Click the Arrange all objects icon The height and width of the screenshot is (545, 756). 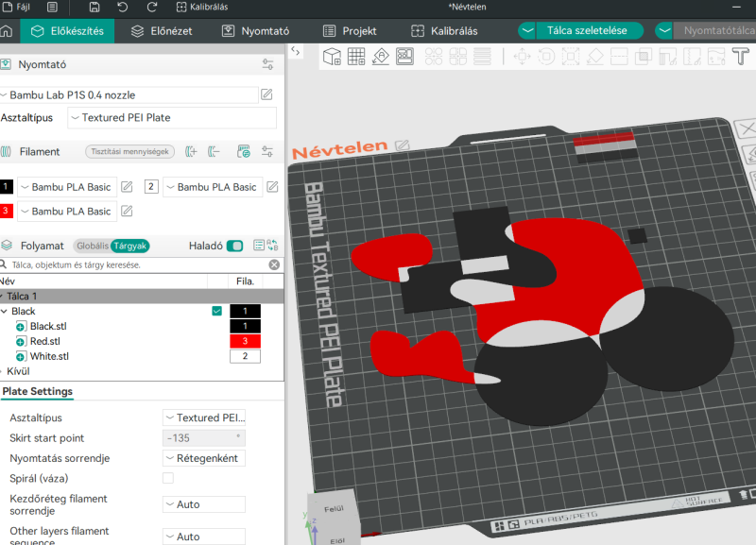click(x=404, y=57)
